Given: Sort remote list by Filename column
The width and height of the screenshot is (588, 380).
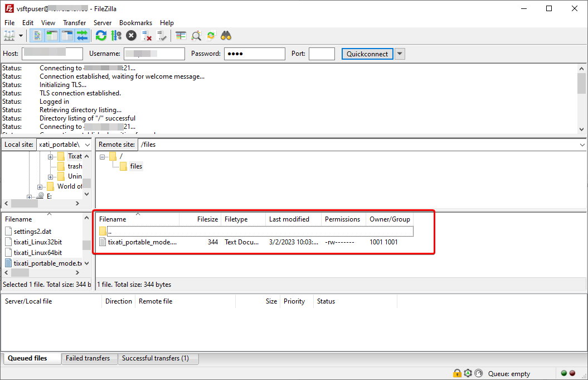Looking at the screenshot, I should pyautogui.click(x=138, y=219).
